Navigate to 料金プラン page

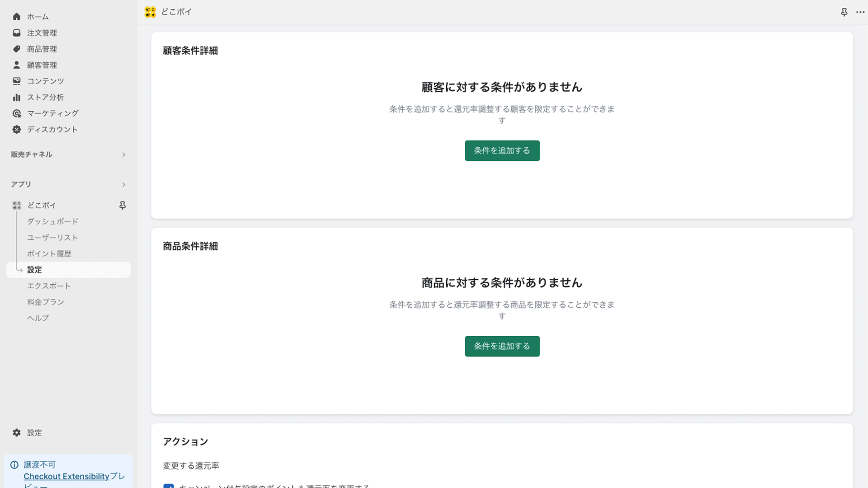click(46, 301)
